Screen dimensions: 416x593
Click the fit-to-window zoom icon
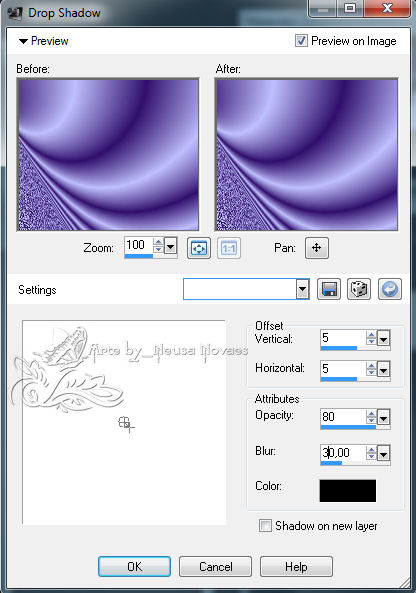[x=199, y=248]
